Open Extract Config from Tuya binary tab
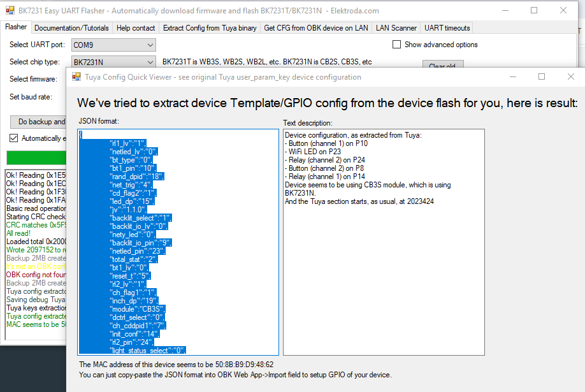 (210, 28)
